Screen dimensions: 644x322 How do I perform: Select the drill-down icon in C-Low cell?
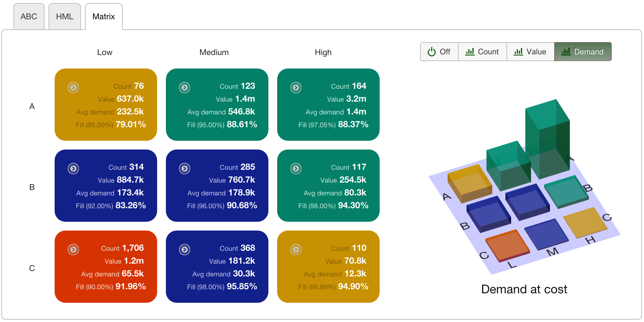coord(74,250)
